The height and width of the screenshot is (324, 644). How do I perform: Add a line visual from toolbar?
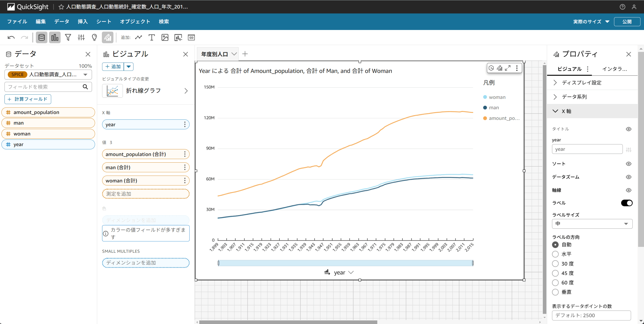(138, 38)
